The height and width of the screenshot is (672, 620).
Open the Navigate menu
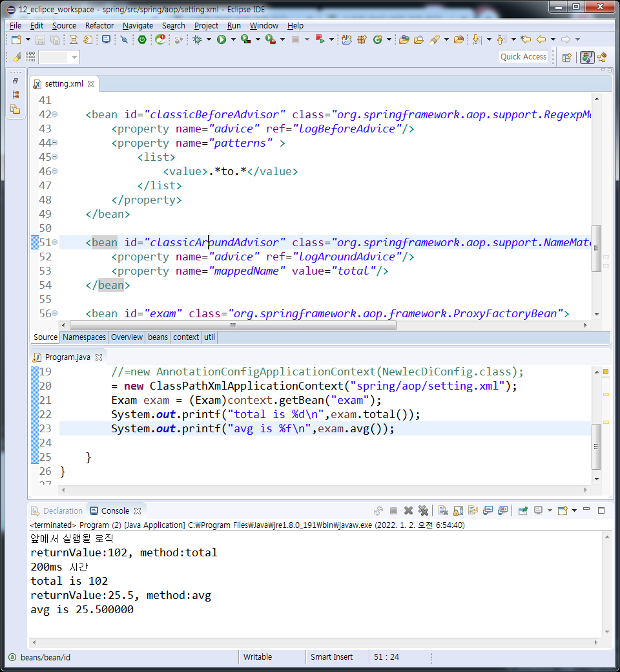coord(138,26)
